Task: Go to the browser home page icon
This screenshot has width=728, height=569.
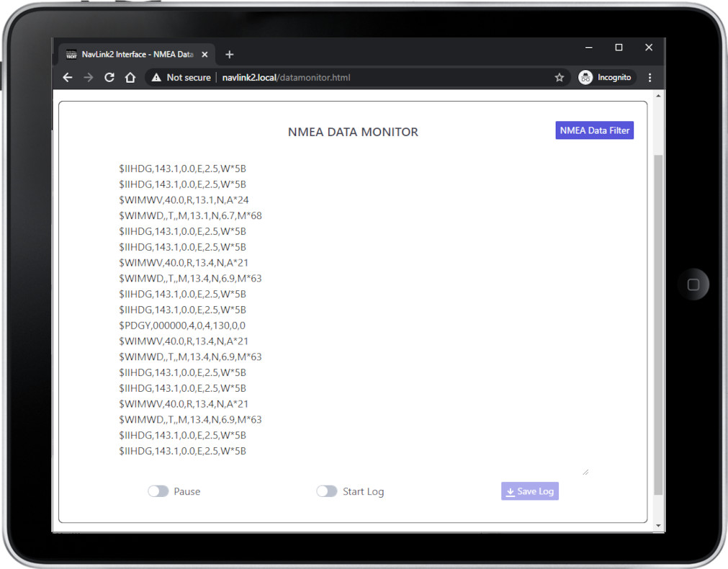Action: point(130,78)
